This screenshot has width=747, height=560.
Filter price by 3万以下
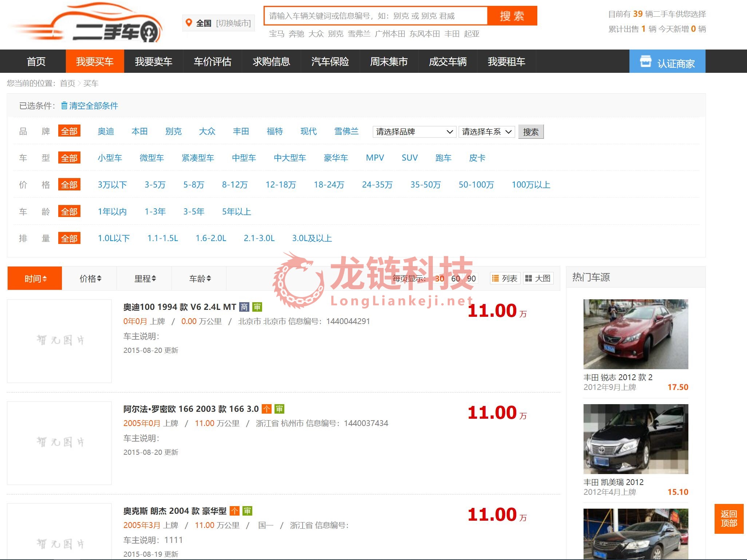tap(112, 185)
